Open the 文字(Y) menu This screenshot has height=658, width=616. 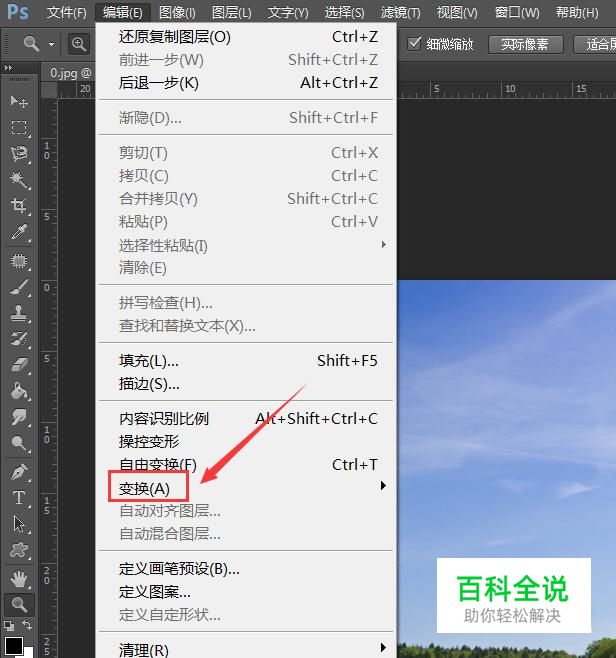288,12
